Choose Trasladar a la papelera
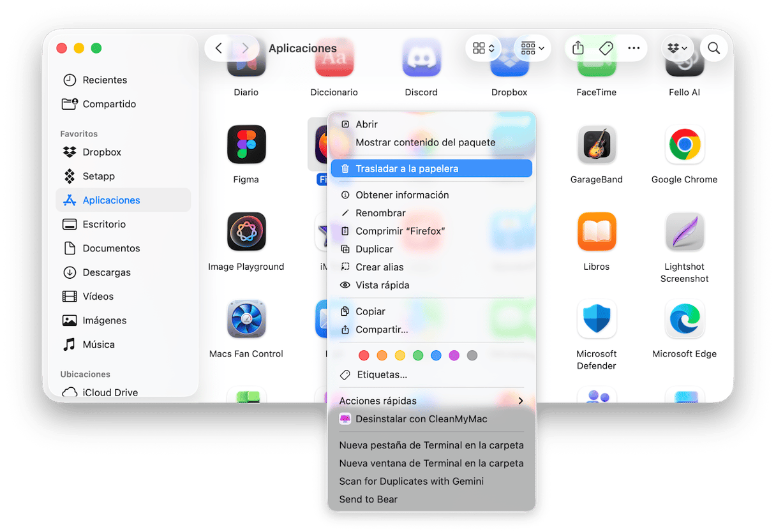The image size is (776, 532). click(x=431, y=168)
